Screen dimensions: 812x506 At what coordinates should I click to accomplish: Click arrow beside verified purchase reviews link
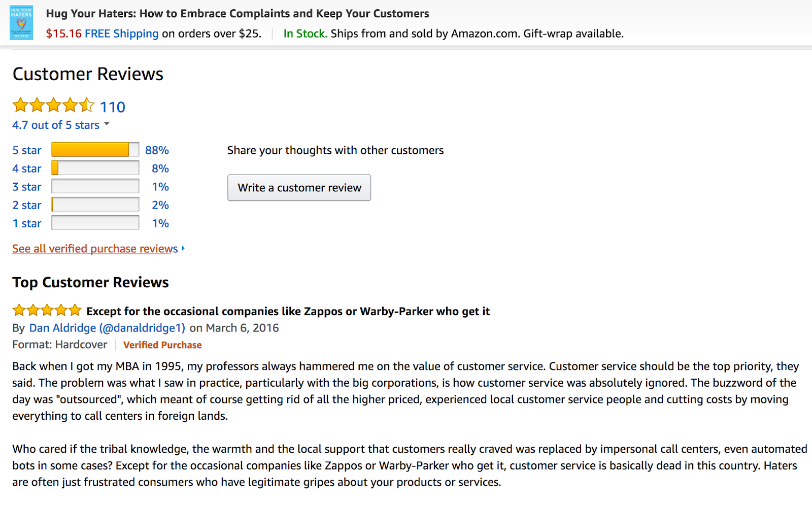183,248
